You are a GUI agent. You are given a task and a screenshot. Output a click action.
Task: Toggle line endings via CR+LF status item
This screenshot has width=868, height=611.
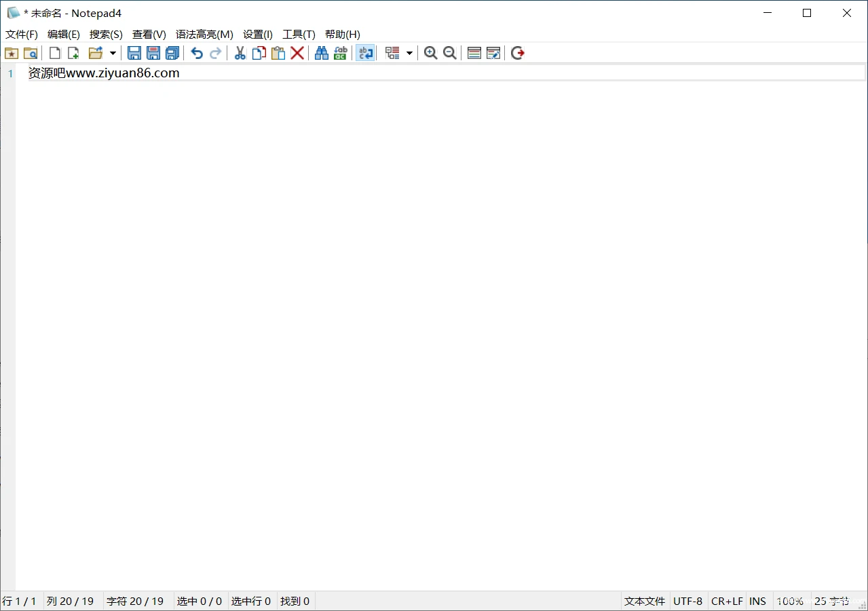(x=727, y=601)
